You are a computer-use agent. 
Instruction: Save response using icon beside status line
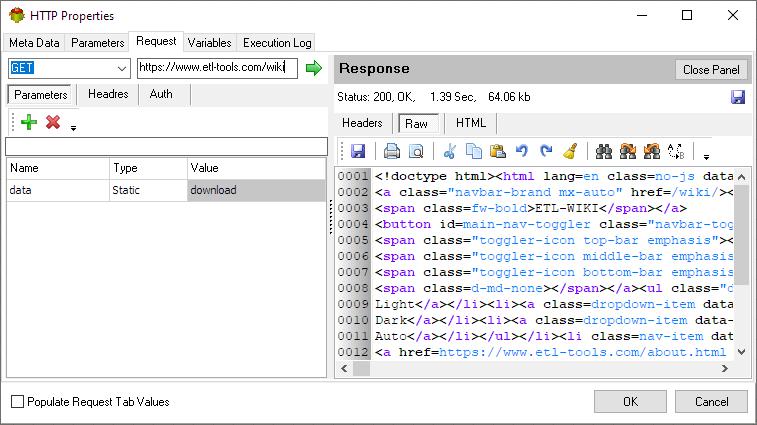(738, 97)
